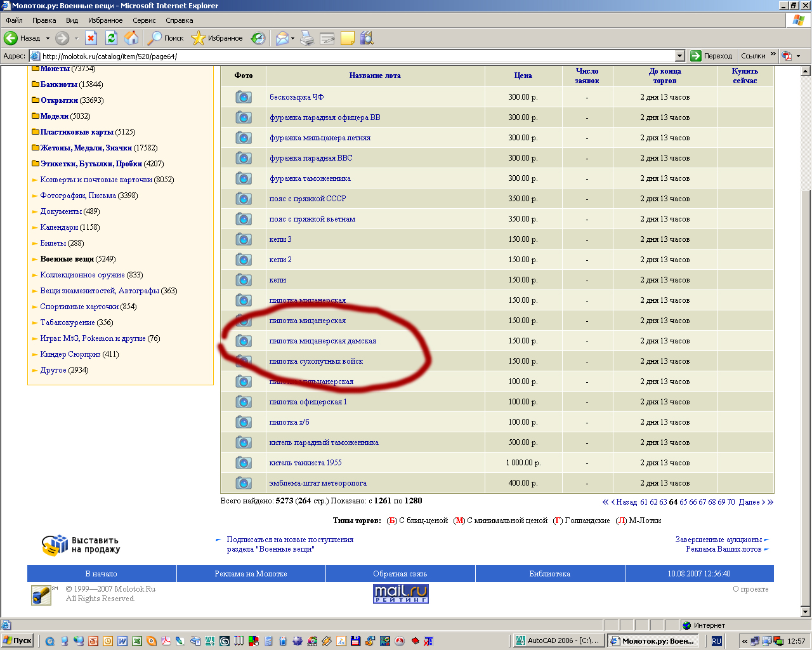Image resolution: width=812 pixels, height=650 pixels.
Task: Click camera icon for кепи 3 row
Action: (x=244, y=239)
